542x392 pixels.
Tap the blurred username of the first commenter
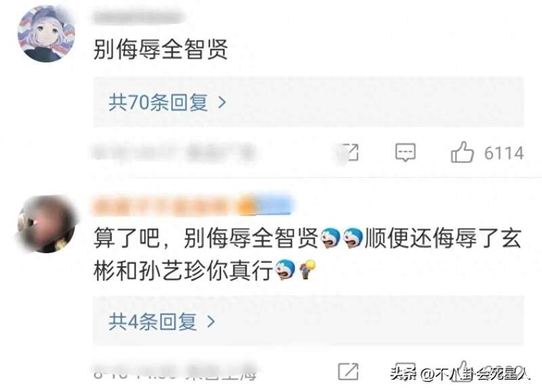pos(139,18)
